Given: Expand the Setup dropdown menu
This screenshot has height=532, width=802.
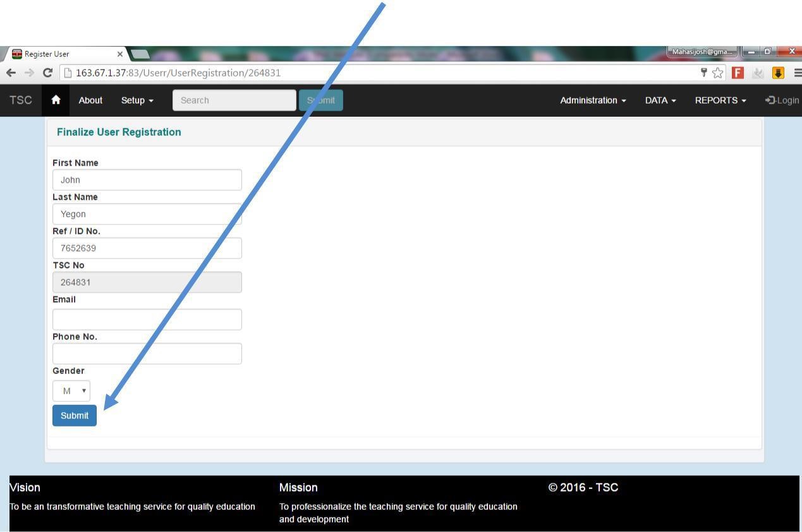Looking at the screenshot, I should [137, 100].
